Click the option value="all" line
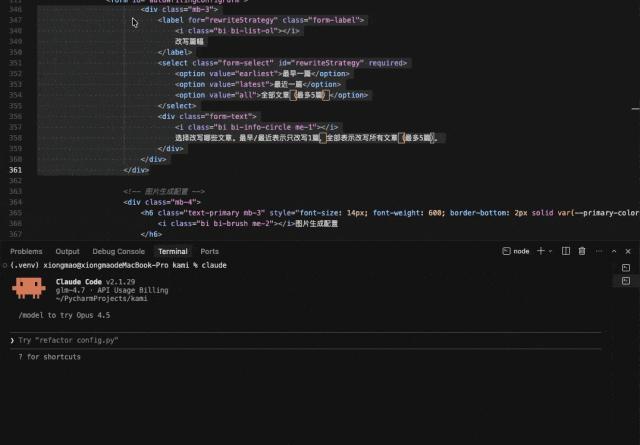 [271, 95]
